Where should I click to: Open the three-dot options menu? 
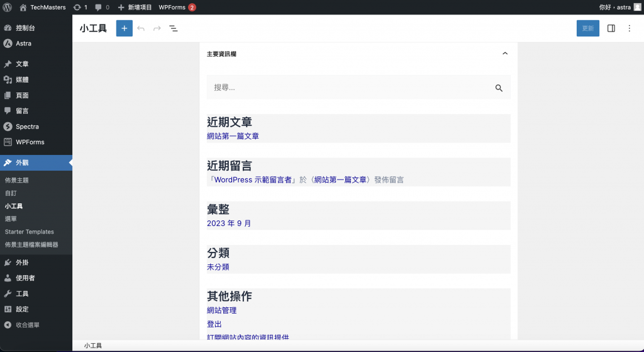[x=629, y=28]
